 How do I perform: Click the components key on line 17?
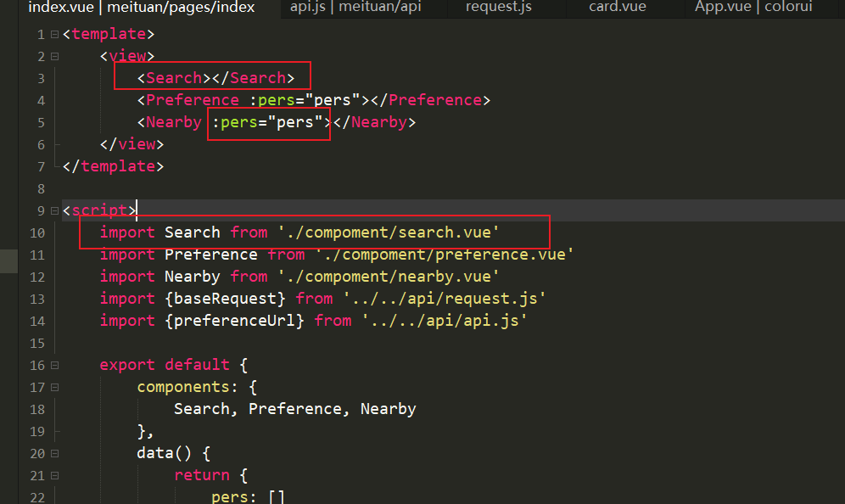(183, 387)
